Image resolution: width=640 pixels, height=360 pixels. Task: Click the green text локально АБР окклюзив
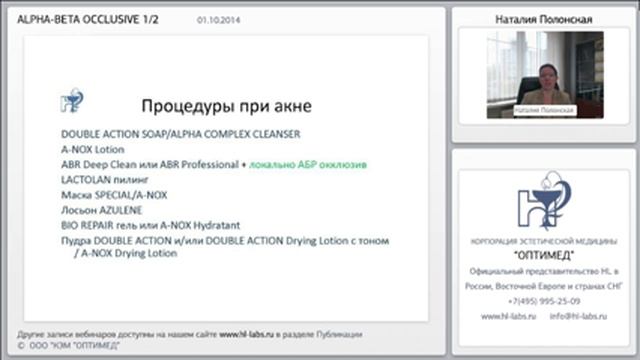click(x=308, y=164)
